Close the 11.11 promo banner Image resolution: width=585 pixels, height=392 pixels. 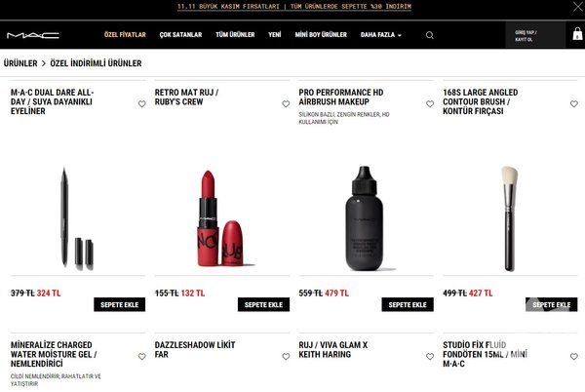[x=577, y=7]
